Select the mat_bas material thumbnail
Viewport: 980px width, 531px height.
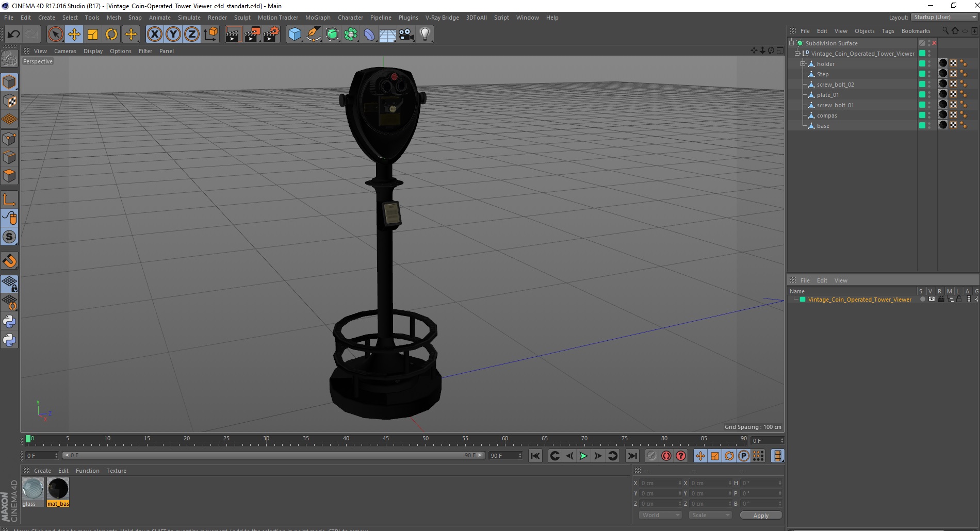pyautogui.click(x=58, y=492)
